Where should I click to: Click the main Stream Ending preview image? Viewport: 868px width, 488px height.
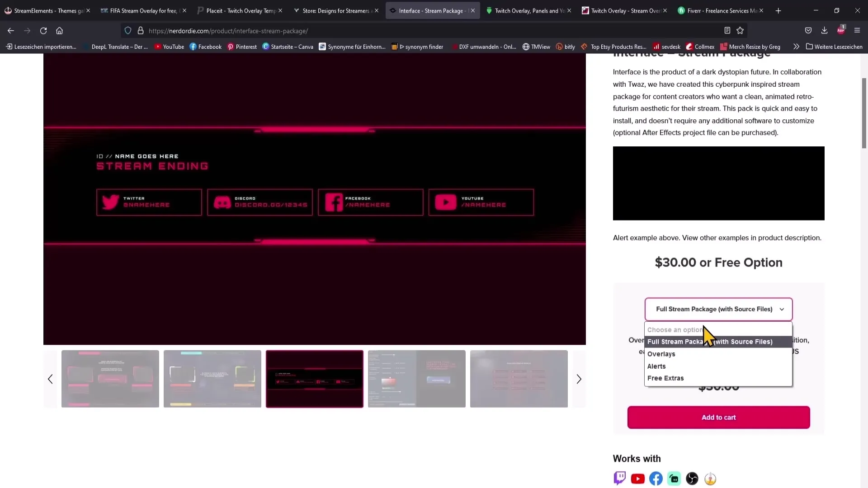(x=315, y=199)
